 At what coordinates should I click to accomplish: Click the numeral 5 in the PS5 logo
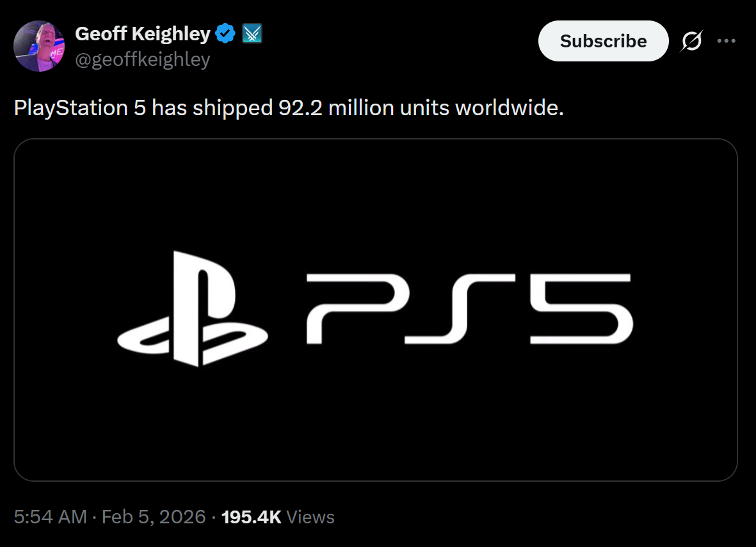click(582, 309)
